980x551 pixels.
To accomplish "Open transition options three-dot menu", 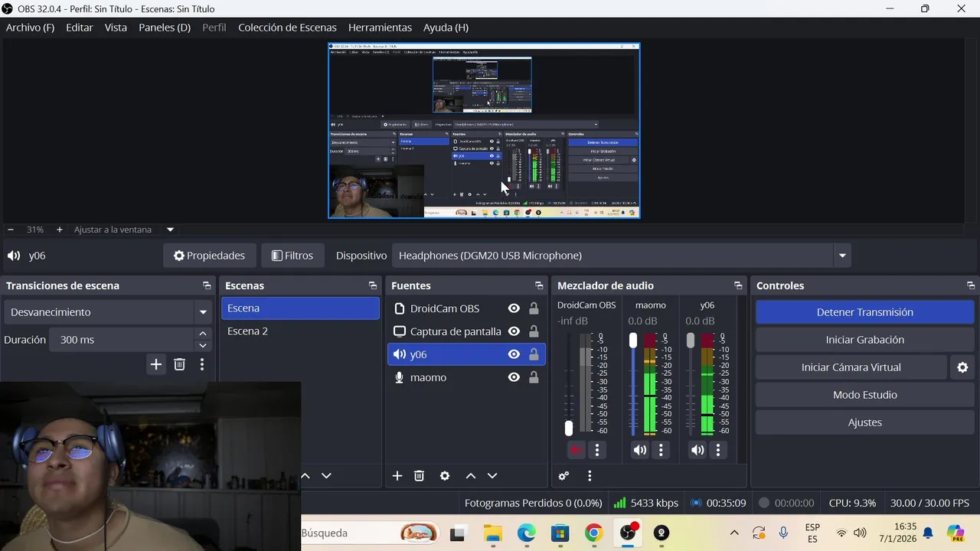I will (x=202, y=364).
